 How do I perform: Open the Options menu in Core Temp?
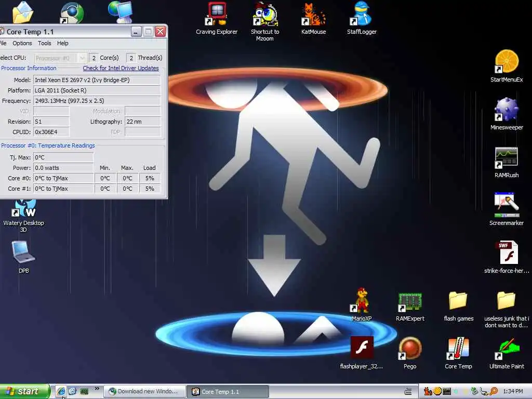tap(22, 43)
